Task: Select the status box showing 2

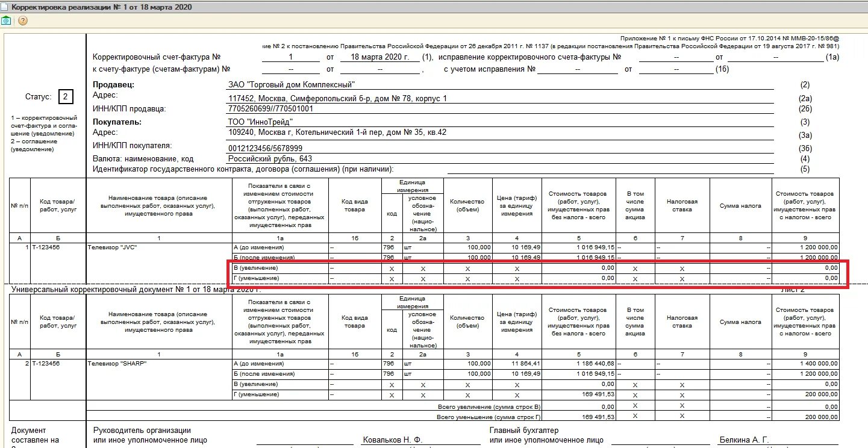Action: coord(66,97)
